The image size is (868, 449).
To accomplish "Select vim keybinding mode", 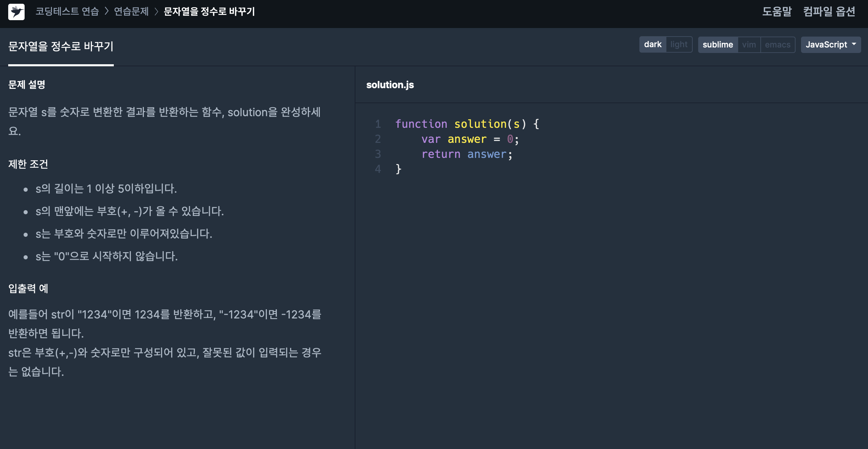I will click(x=749, y=45).
